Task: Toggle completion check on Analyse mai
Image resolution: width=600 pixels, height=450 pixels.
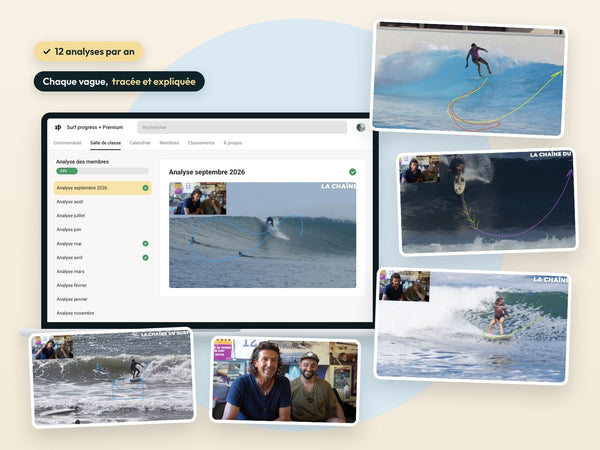Action: (145, 243)
